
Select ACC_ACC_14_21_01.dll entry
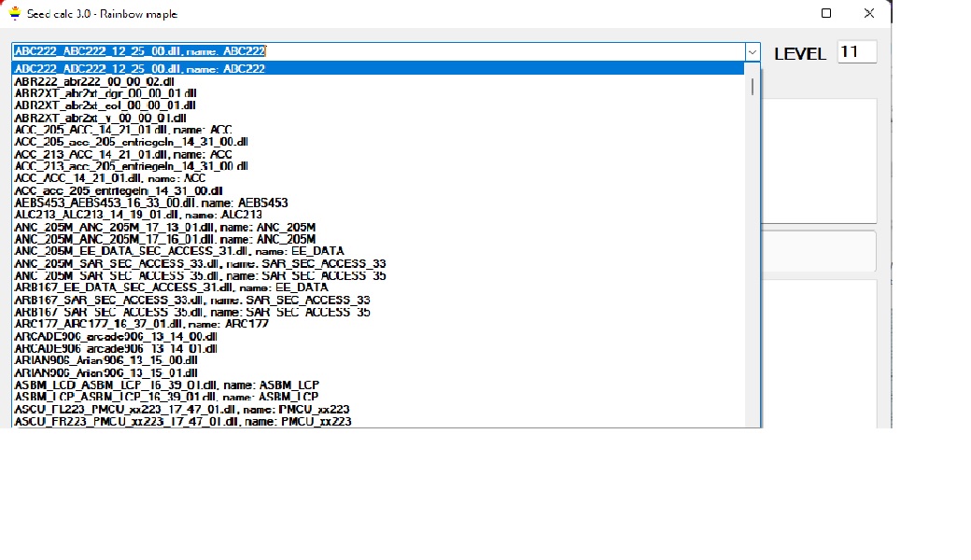[x=378, y=178]
